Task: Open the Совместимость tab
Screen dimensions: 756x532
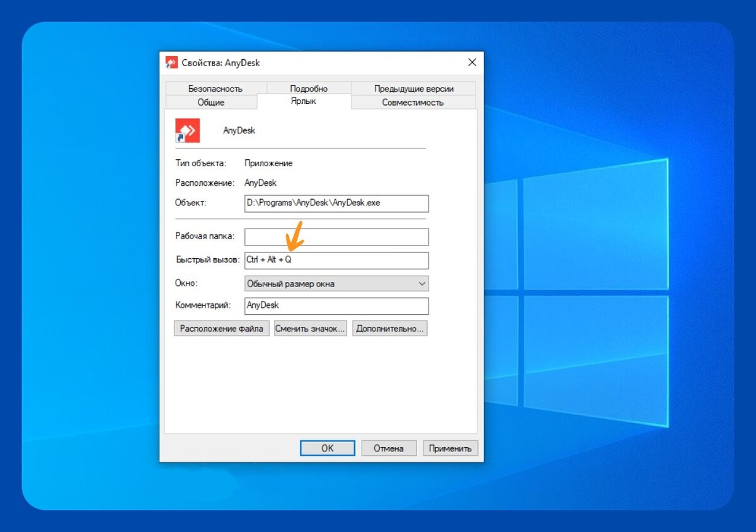Action: point(413,102)
